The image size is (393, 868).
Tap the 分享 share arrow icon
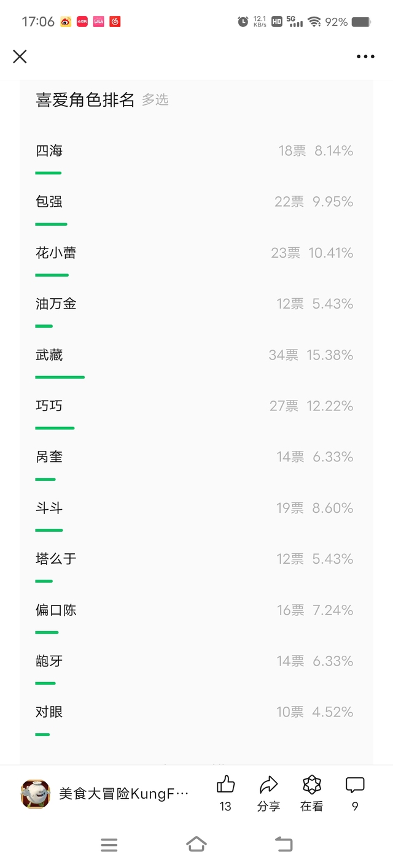coord(268,785)
